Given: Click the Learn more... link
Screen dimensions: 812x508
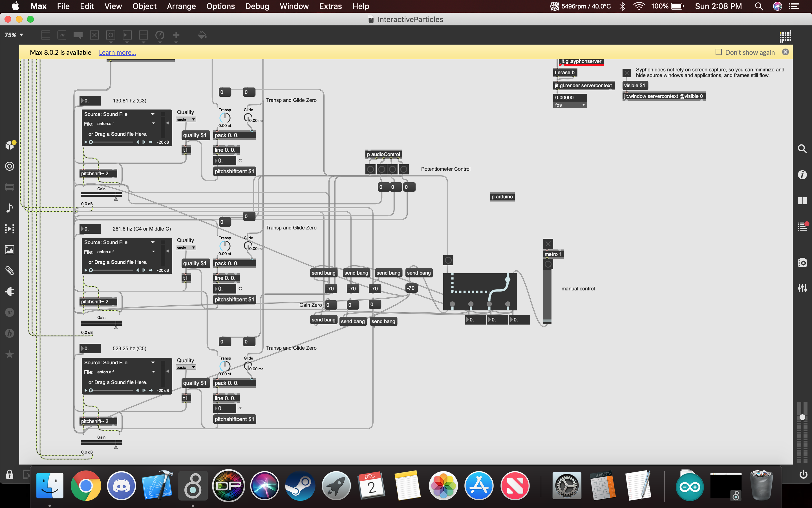Looking at the screenshot, I should [x=117, y=52].
